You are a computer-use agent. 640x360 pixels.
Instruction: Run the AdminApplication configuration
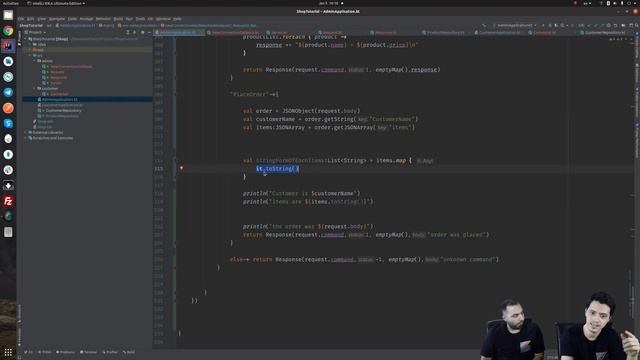click(x=543, y=25)
